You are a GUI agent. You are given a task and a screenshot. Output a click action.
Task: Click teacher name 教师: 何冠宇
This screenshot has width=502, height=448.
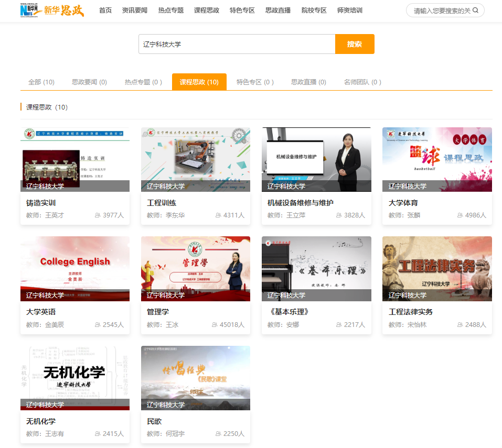coord(166,434)
